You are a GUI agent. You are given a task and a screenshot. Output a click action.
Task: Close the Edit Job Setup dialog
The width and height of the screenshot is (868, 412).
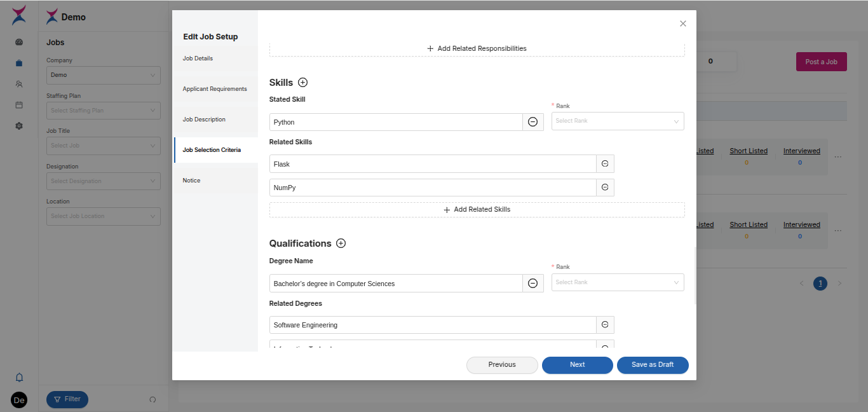pos(683,24)
